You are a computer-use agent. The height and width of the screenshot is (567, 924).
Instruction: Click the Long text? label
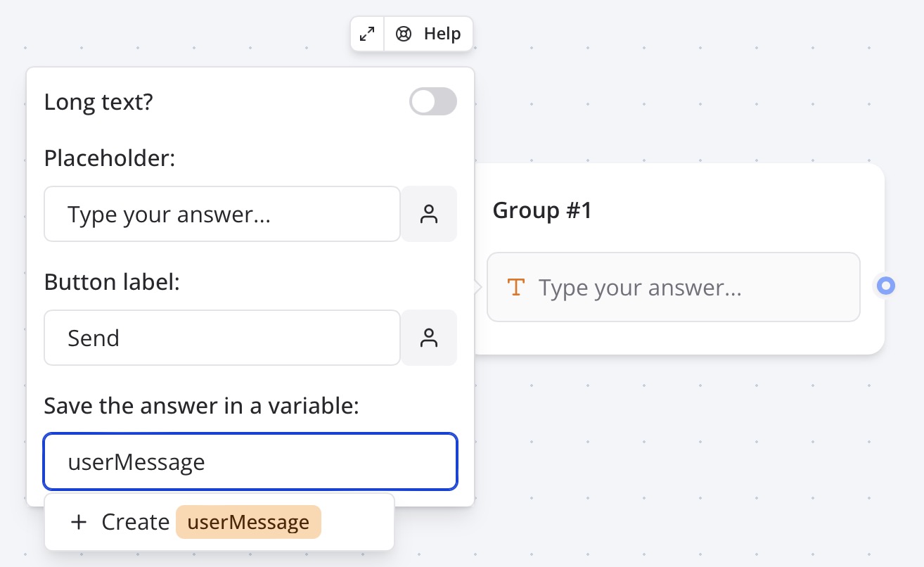pyautogui.click(x=98, y=102)
